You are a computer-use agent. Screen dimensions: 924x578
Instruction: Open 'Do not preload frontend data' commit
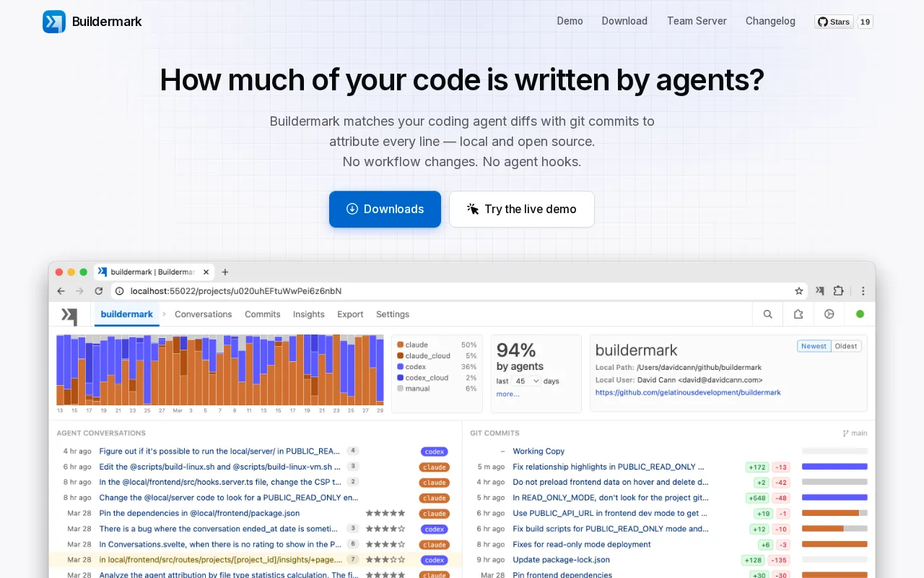coord(611,482)
